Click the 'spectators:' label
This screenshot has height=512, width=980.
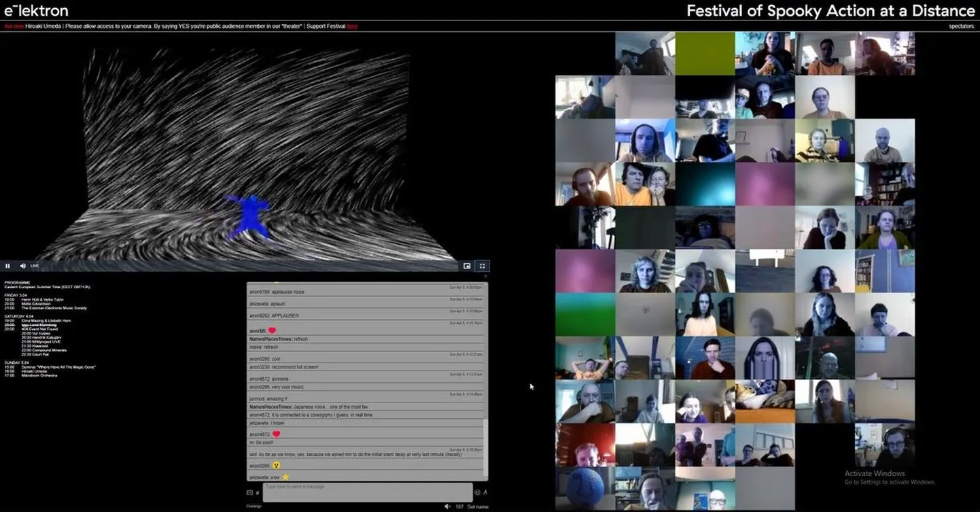click(x=962, y=27)
